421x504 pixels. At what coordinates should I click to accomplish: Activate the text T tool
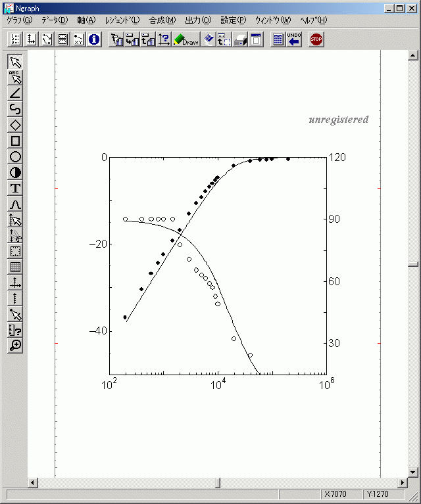click(16, 188)
